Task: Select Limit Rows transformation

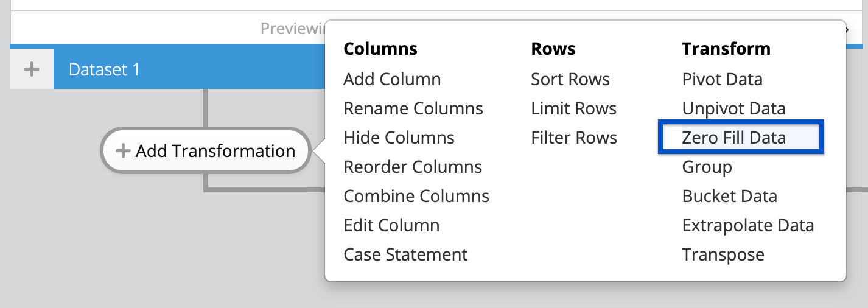Action: (x=574, y=108)
